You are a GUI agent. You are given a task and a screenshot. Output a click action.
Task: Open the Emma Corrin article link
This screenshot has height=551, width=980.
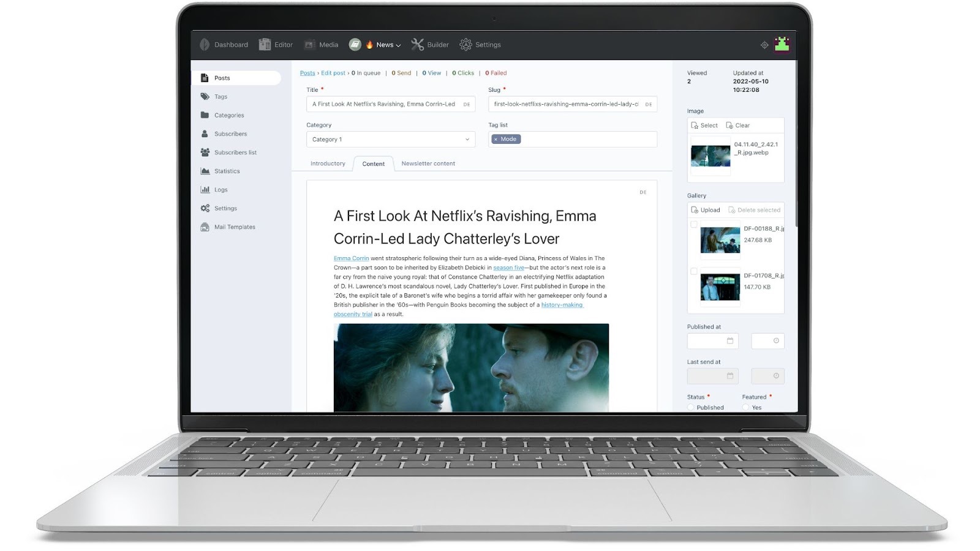click(352, 258)
